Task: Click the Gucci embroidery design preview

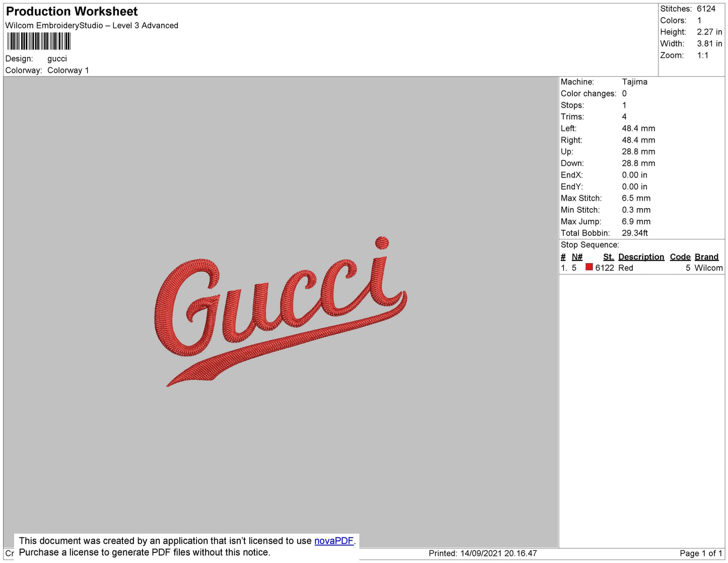Action: [281, 311]
